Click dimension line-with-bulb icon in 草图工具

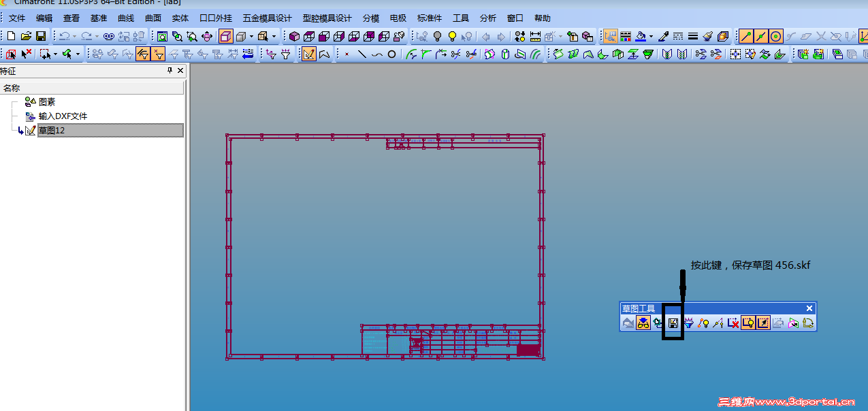(703, 323)
